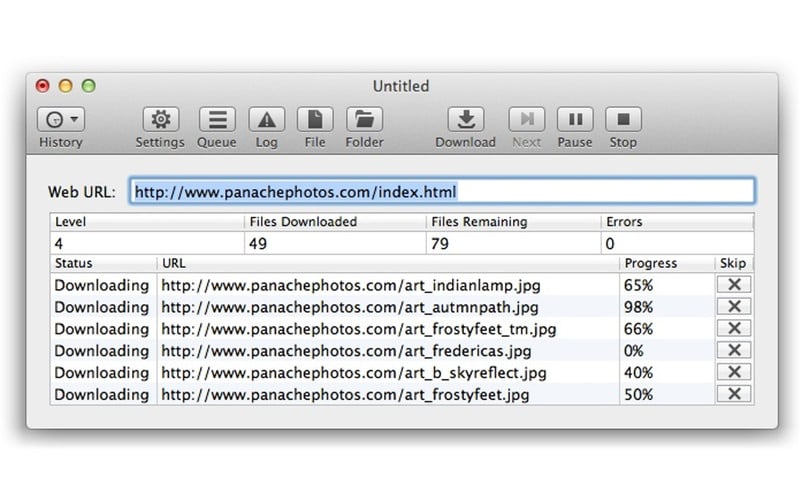The height and width of the screenshot is (500, 800).
Task: Start the Download toolbar button
Action: [466, 119]
